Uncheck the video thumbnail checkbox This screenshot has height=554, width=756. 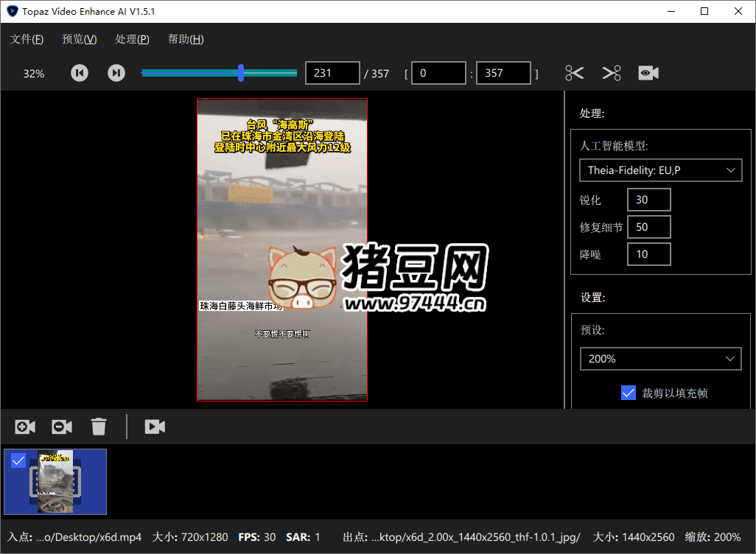click(18, 460)
